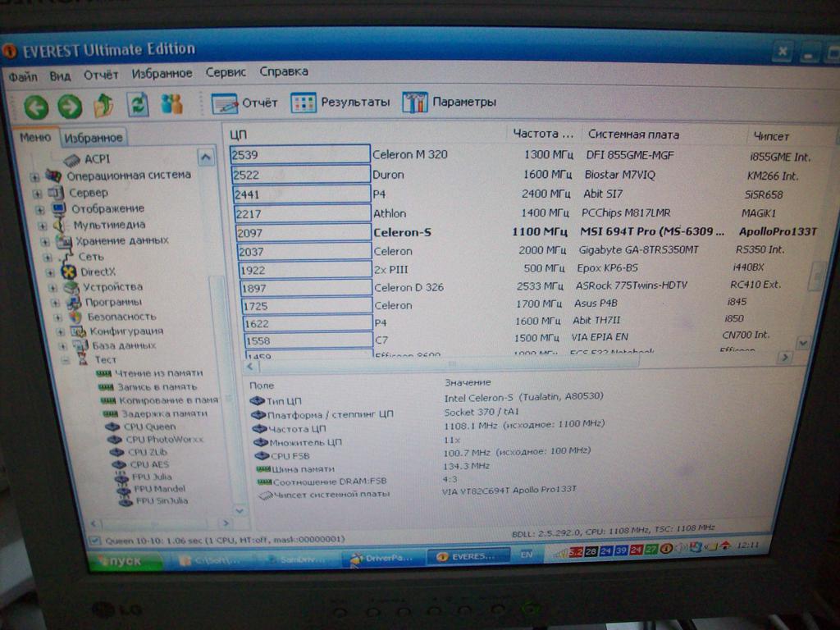Click the sidebar tree scroll-up arrow
Screen dimensions: 840x630
[206, 157]
